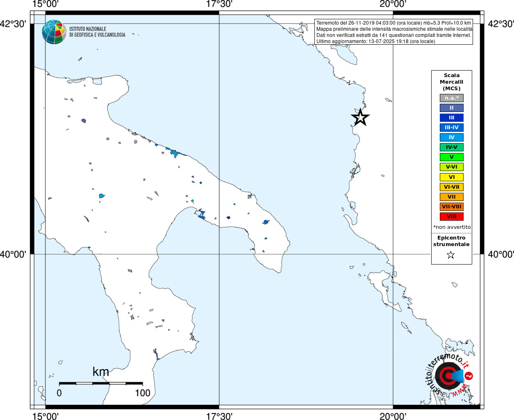The height and width of the screenshot is (420, 514).
Task: Select the intensity III legend swatch
Action: 452,118
